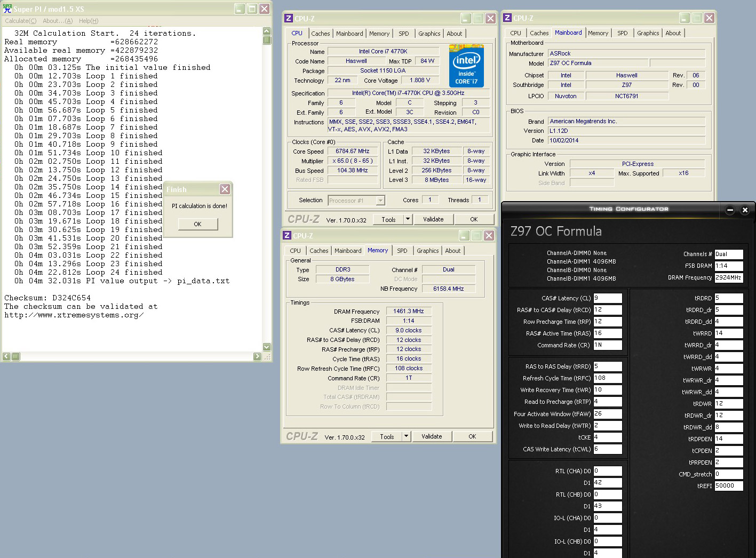Select the Graphics tab in Mainboard window
Viewport: 756px width, 558px height.
(x=648, y=33)
